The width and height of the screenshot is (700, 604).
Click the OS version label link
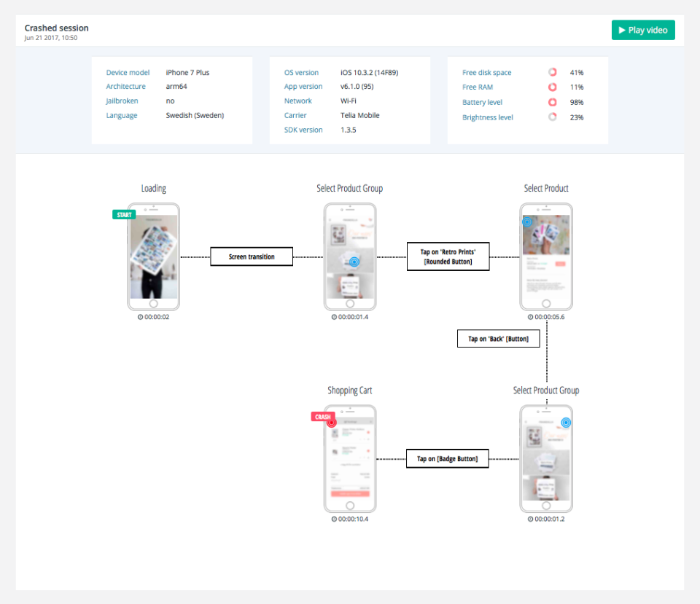point(301,72)
